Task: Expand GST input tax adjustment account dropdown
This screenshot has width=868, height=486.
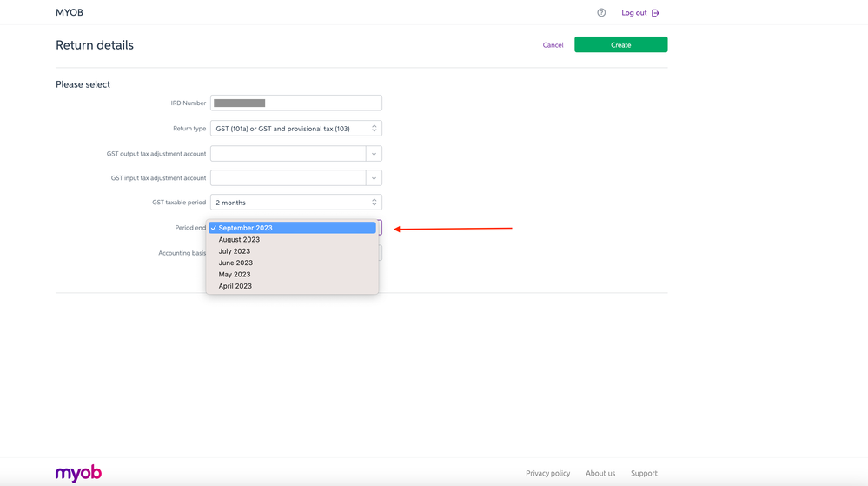Action: (x=374, y=178)
